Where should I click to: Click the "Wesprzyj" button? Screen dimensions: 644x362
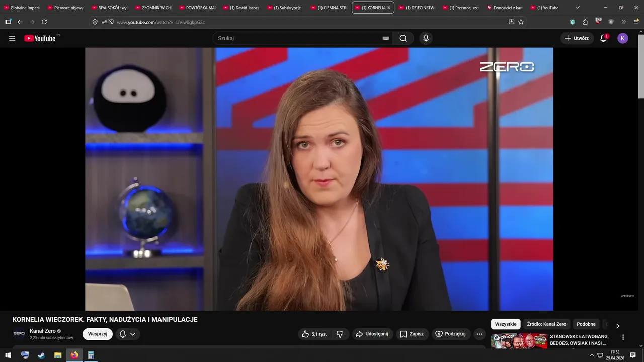point(98,334)
